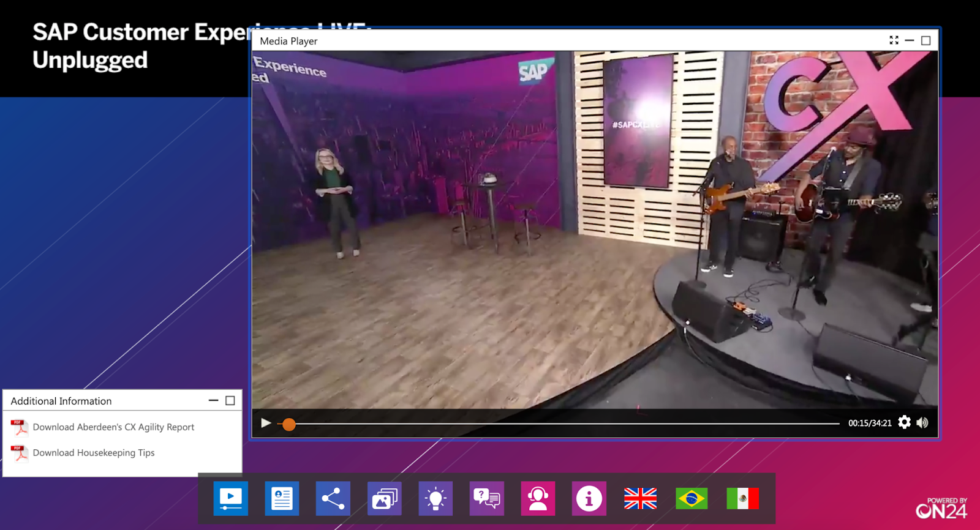Click PDF icon beside Housekeeping Tips

pos(20,453)
